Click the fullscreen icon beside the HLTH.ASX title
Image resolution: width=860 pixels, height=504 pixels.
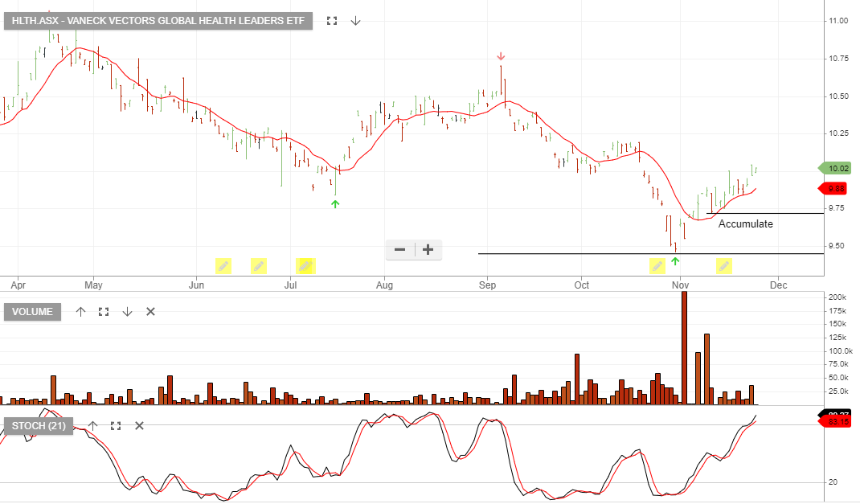[x=332, y=21]
